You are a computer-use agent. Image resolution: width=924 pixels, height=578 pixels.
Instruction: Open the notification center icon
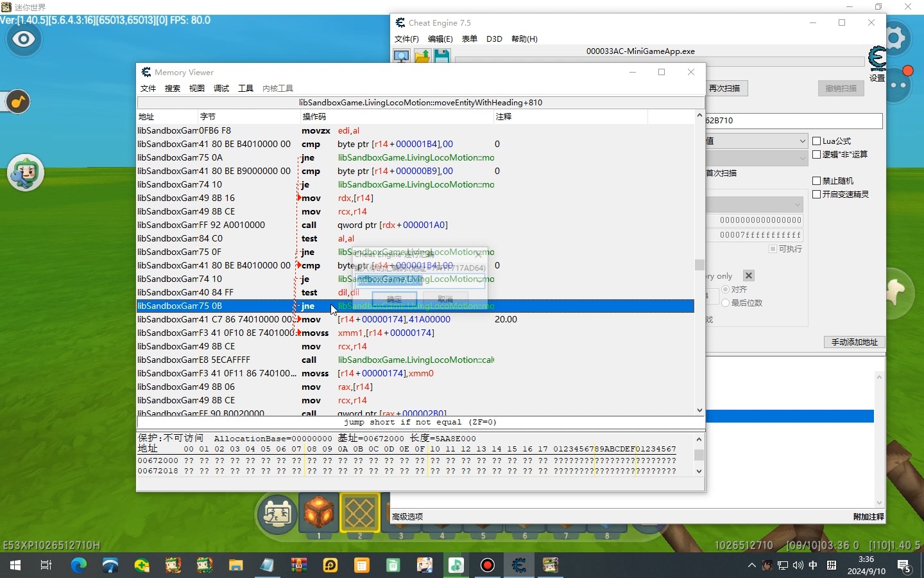click(x=905, y=566)
